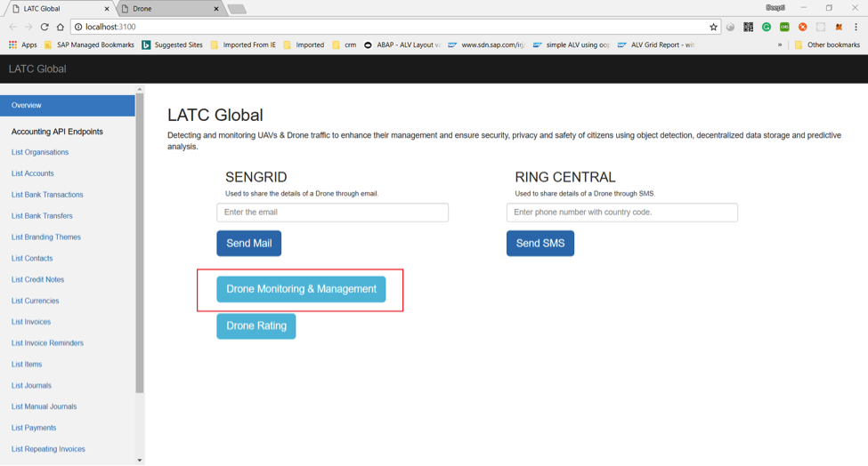Click the orange circular extension icon

803,27
